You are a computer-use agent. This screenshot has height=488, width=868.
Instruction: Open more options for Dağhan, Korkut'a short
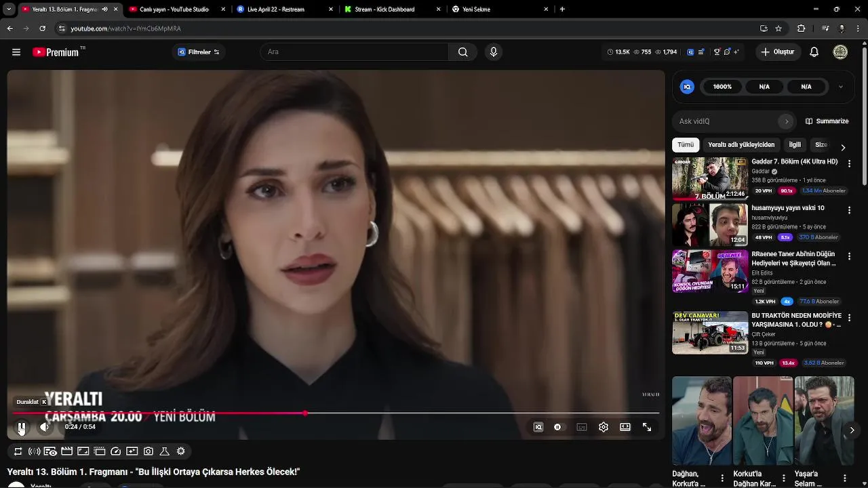722,478
